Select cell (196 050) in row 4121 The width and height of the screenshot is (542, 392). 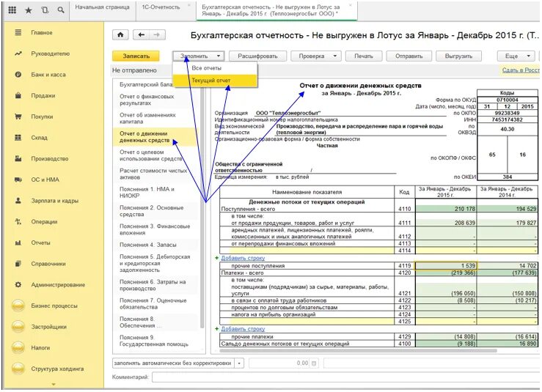(x=446, y=289)
